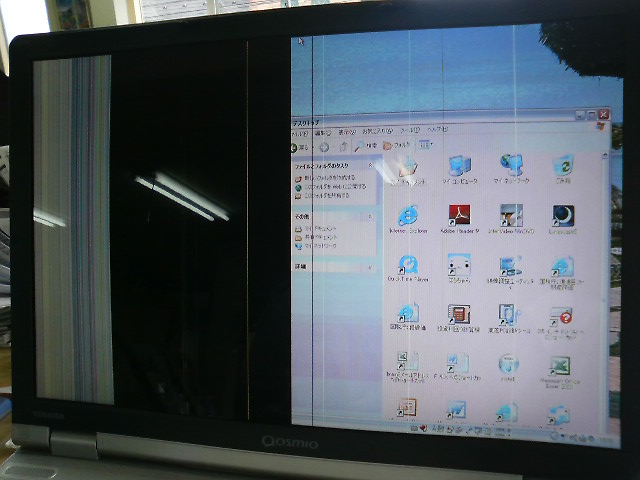The image size is (640, 480).
Task: Open the crescent moon application shortcut
Action: [563, 216]
